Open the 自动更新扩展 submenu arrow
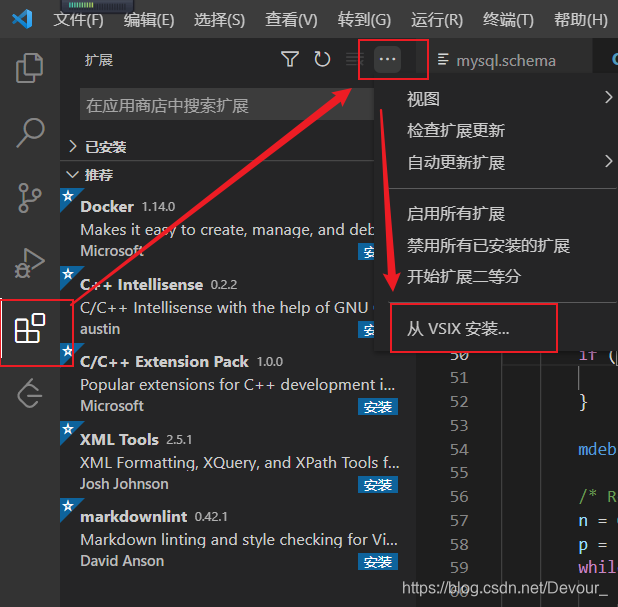 pos(609,161)
